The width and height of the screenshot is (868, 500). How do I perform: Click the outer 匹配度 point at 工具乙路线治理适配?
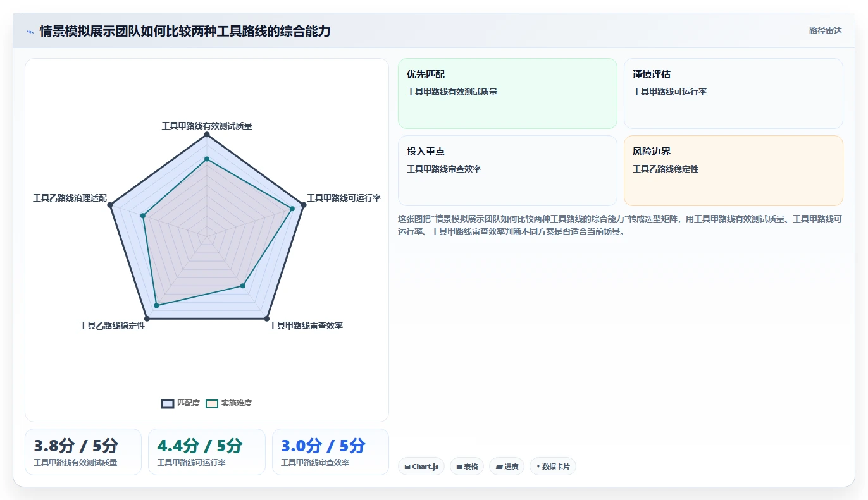(x=110, y=205)
